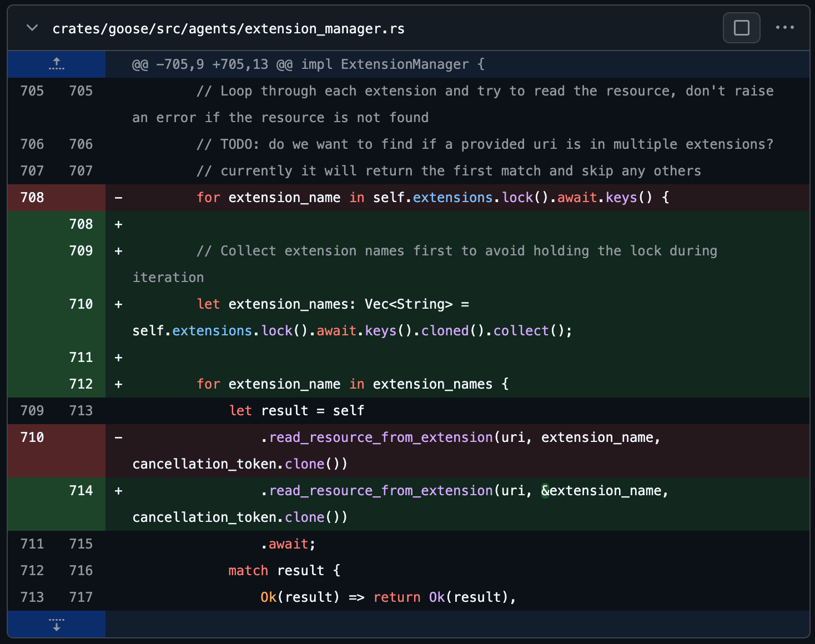The width and height of the screenshot is (815, 644).
Task: Mark file as viewed using checkbox
Action: (741, 28)
